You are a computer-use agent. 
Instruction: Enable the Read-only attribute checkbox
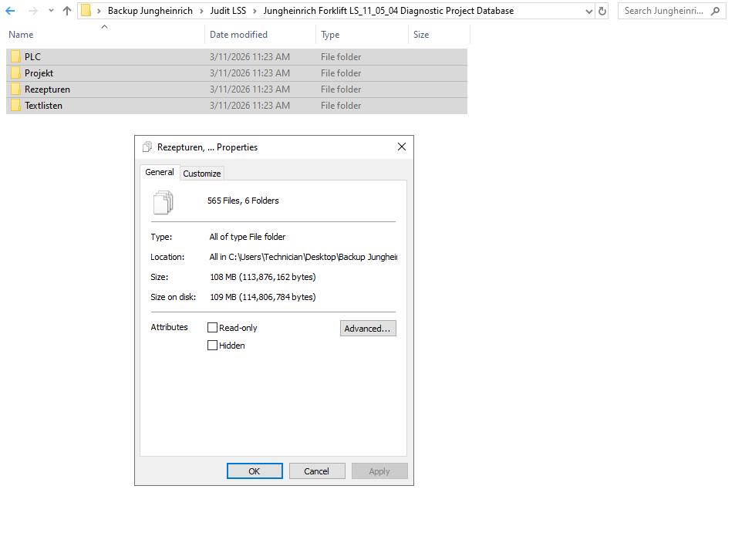point(212,327)
